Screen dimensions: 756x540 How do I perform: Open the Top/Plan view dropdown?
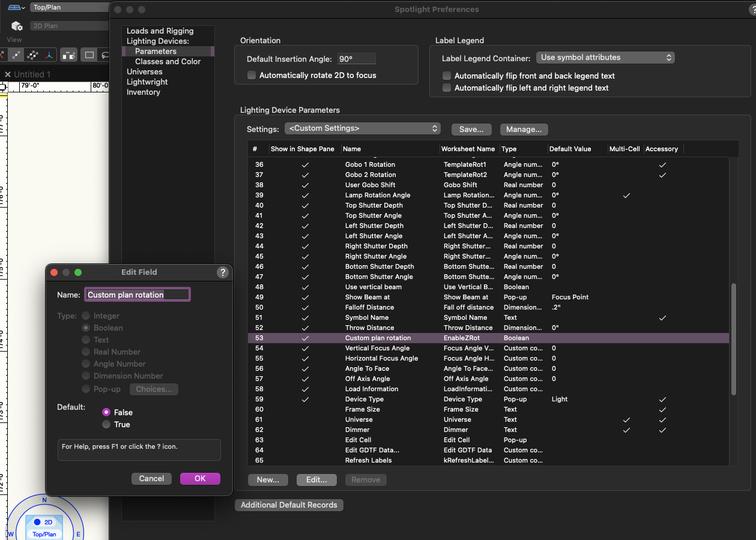click(x=69, y=8)
